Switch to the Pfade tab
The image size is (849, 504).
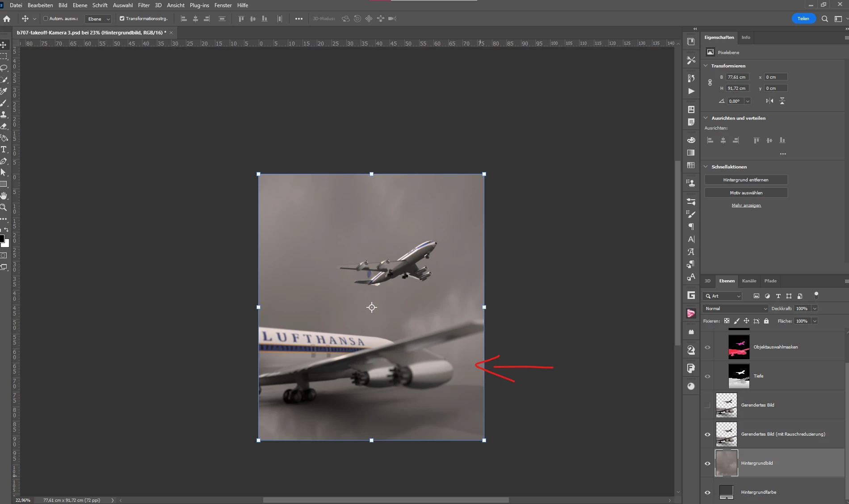coord(770,281)
